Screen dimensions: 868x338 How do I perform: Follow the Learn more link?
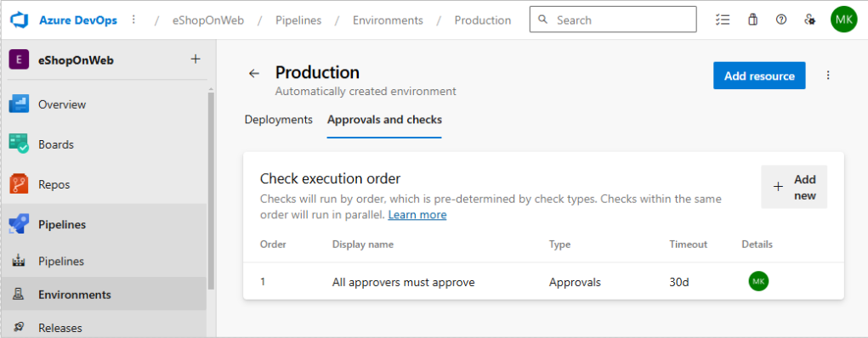417,215
